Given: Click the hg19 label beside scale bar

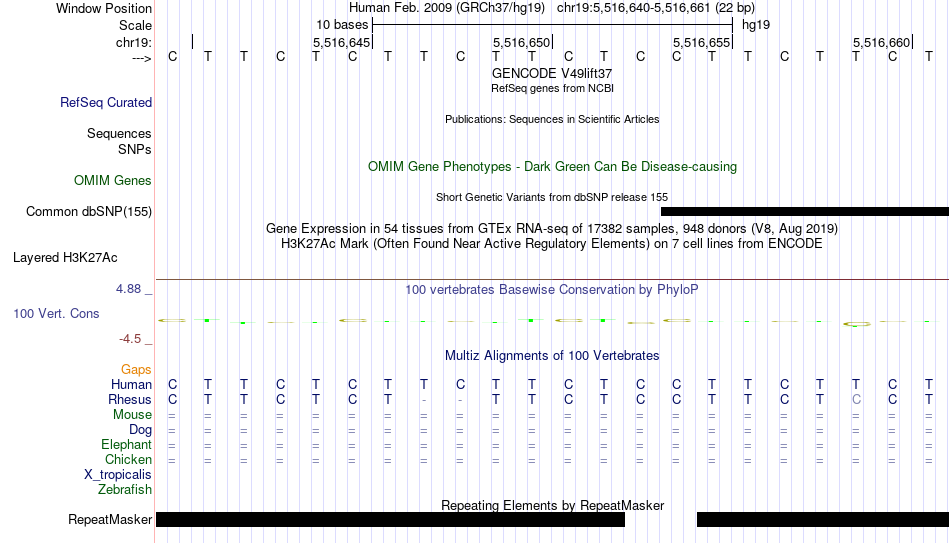Looking at the screenshot, I should (756, 25).
